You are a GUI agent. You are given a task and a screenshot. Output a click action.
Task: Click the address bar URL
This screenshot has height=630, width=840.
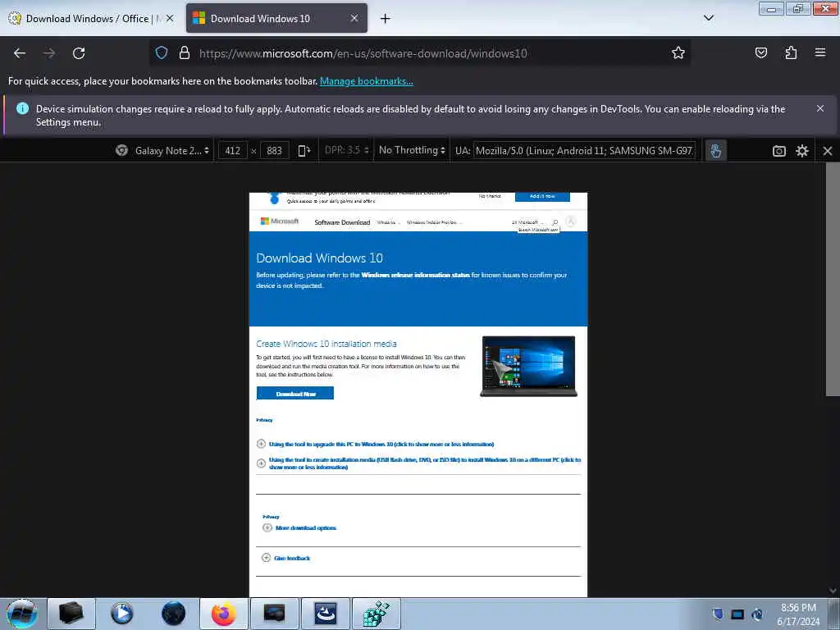(x=363, y=53)
